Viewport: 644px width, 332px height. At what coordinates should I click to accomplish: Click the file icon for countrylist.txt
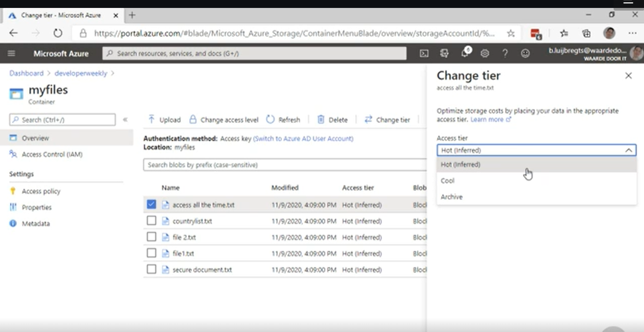click(166, 221)
